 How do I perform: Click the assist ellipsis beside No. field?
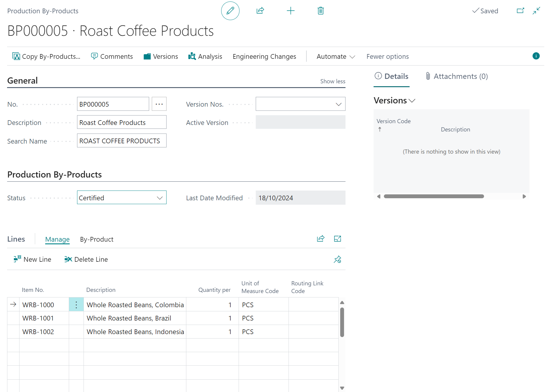(x=159, y=104)
